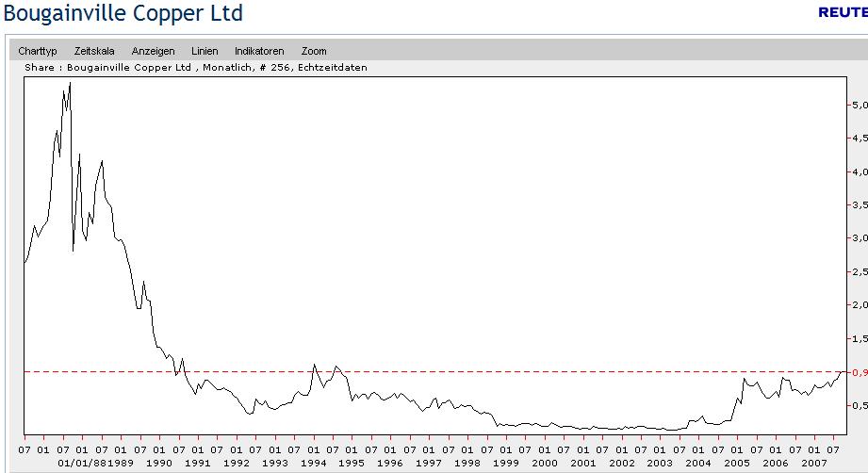Select the 2004 year label on time axis

coord(698,463)
